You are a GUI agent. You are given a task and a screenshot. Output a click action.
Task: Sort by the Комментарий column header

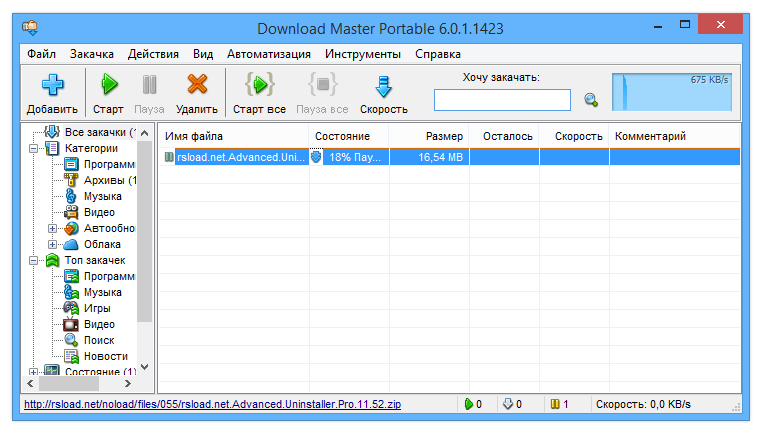pos(674,136)
